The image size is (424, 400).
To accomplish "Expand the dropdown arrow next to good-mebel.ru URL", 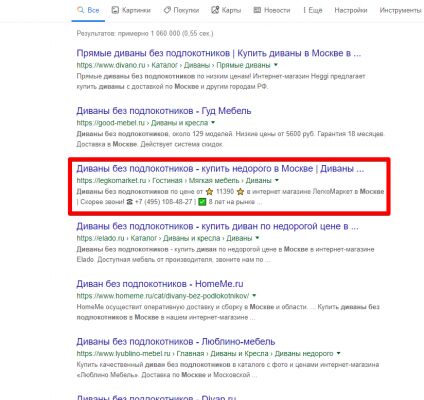I will 213,123.
